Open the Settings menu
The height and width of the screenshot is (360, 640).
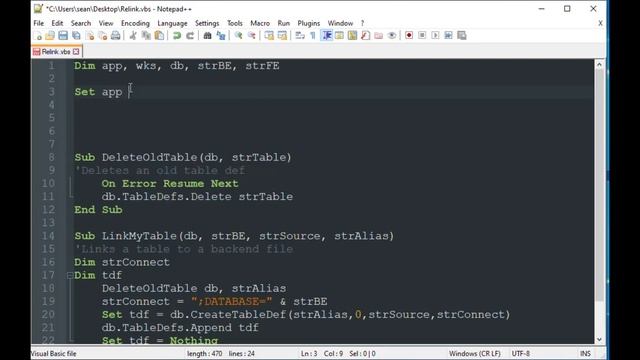[x=207, y=23]
